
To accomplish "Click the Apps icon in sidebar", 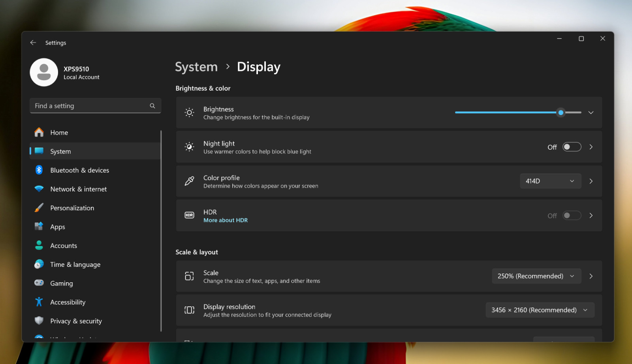I will (39, 227).
